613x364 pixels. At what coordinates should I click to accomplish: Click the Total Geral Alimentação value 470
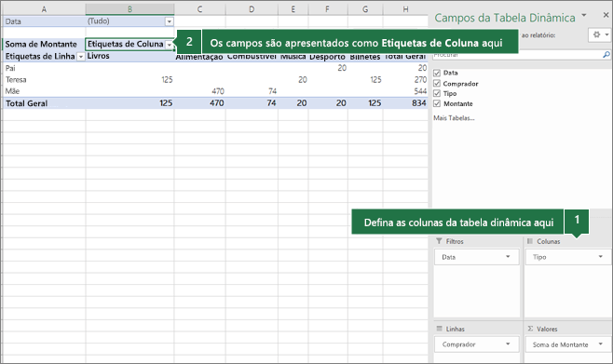(216, 103)
